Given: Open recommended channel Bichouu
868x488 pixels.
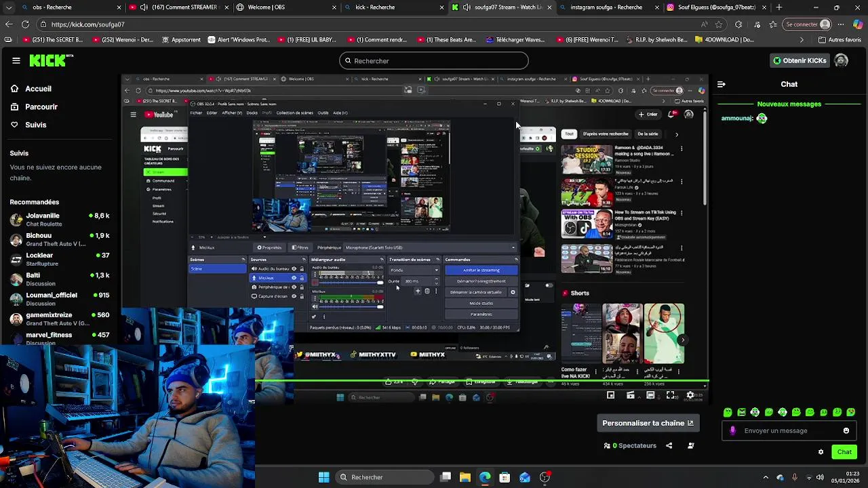Looking at the screenshot, I should pyautogui.click(x=60, y=239).
